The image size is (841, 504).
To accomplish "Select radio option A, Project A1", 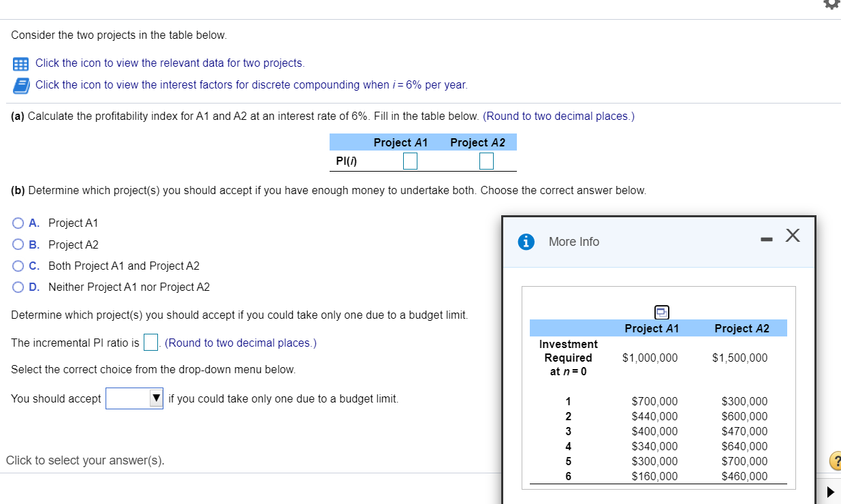I will (x=18, y=223).
